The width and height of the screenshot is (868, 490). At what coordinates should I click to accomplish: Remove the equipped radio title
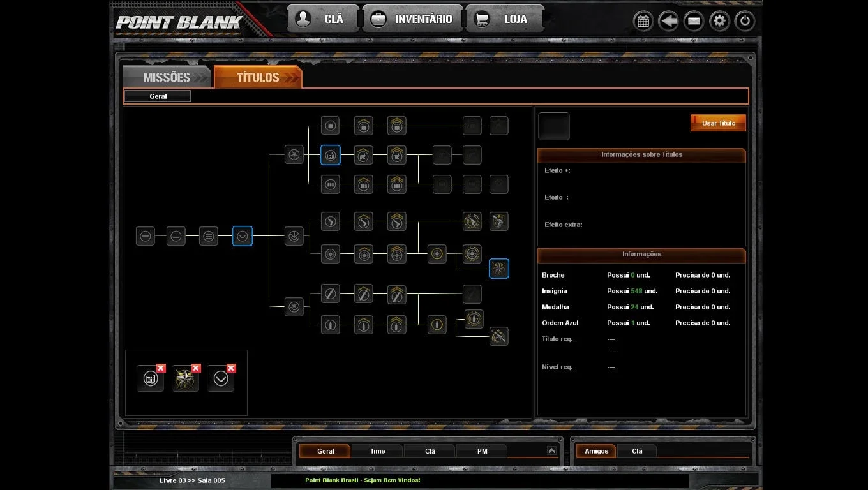pos(161,368)
